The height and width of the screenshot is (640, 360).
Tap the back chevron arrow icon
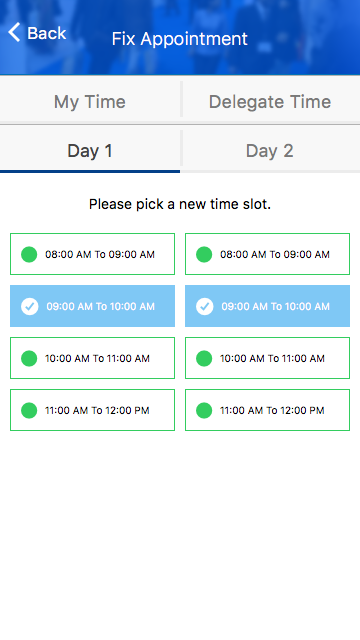click(x=14, y=32)
